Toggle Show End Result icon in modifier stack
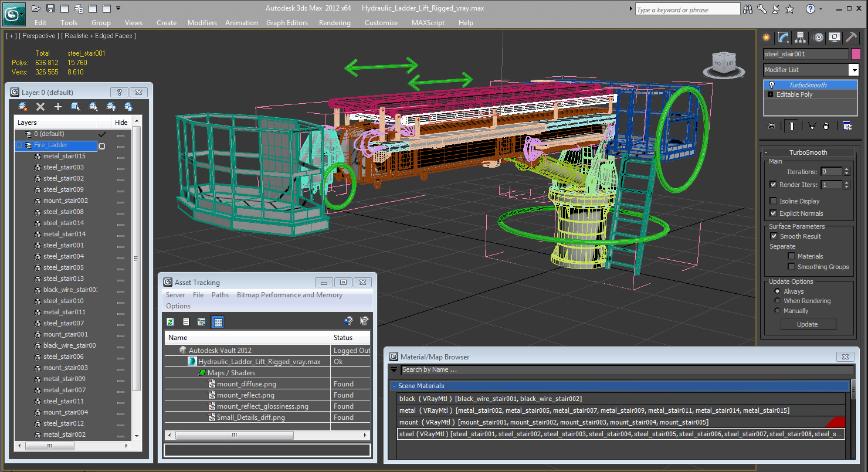 [x=792, y=125]
